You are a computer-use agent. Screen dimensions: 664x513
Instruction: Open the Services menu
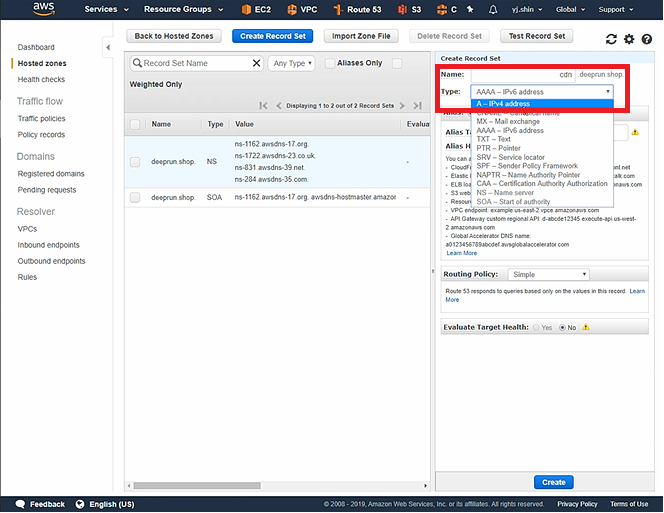pos(106,9)
